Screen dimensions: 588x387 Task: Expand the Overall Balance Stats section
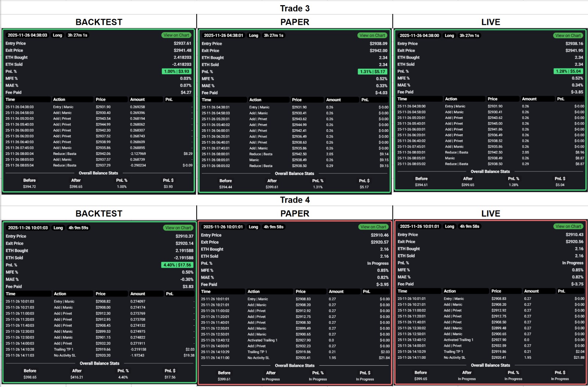(98, 173)
